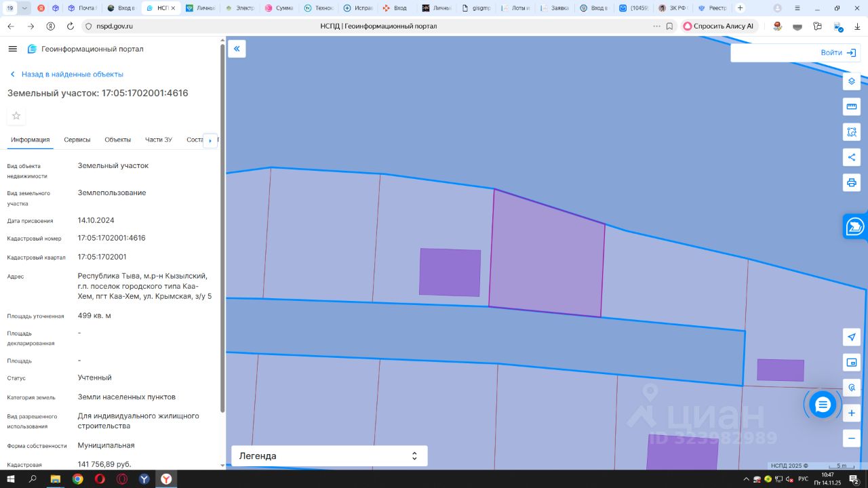Open Google Chrome from the taskbar
Image resolution: width=868 pixels, height=488 pixels.
pos(77,479)
